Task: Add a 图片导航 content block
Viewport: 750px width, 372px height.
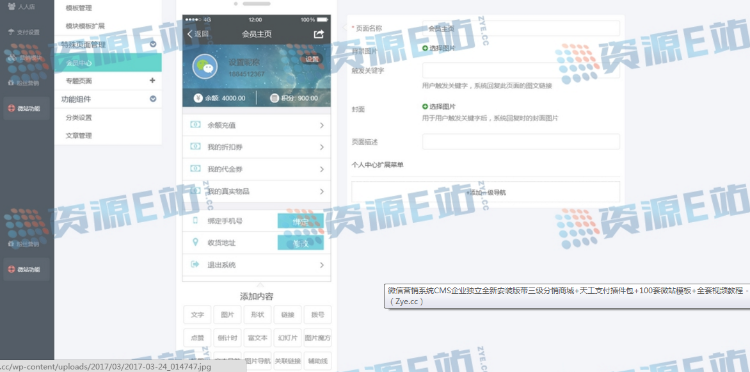Action: tap(258, 361)
